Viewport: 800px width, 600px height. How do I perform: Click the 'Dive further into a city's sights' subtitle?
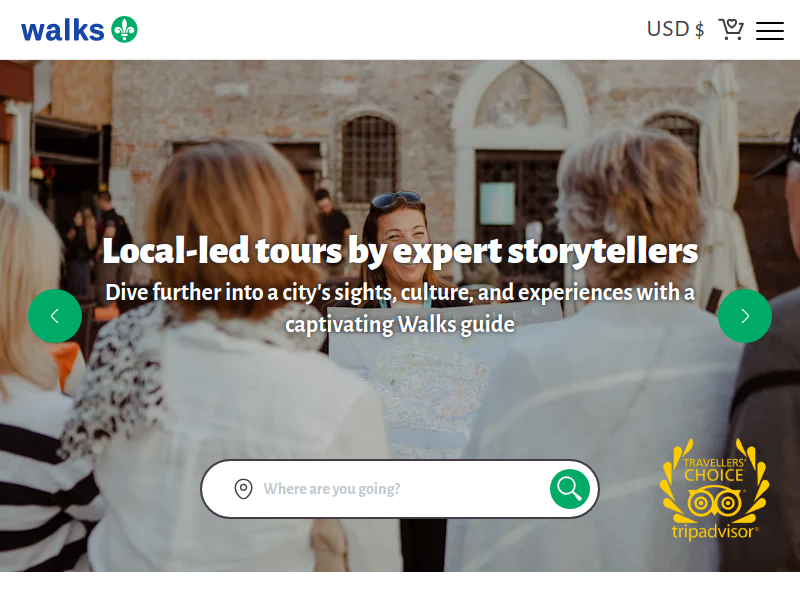click(401, 308)
